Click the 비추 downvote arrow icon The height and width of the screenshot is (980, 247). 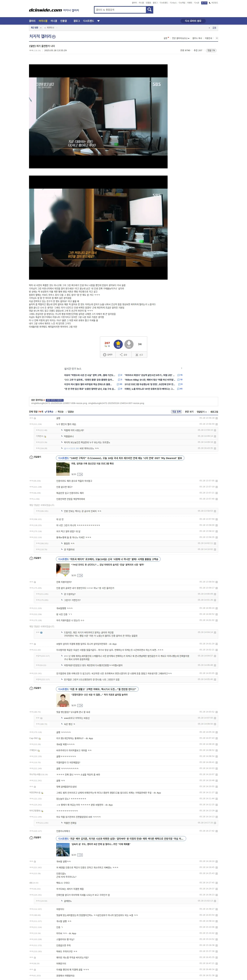[129, 344]
